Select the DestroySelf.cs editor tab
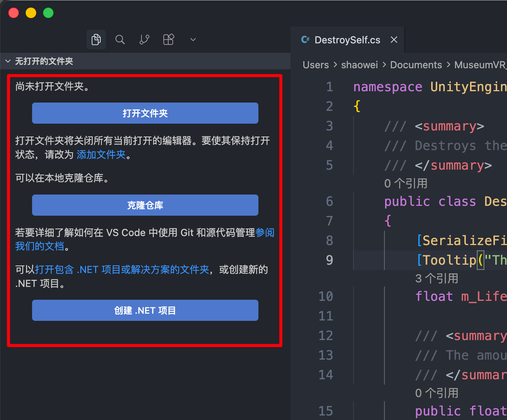Viewport: 507px width, 420px height. tap(347, 40)
